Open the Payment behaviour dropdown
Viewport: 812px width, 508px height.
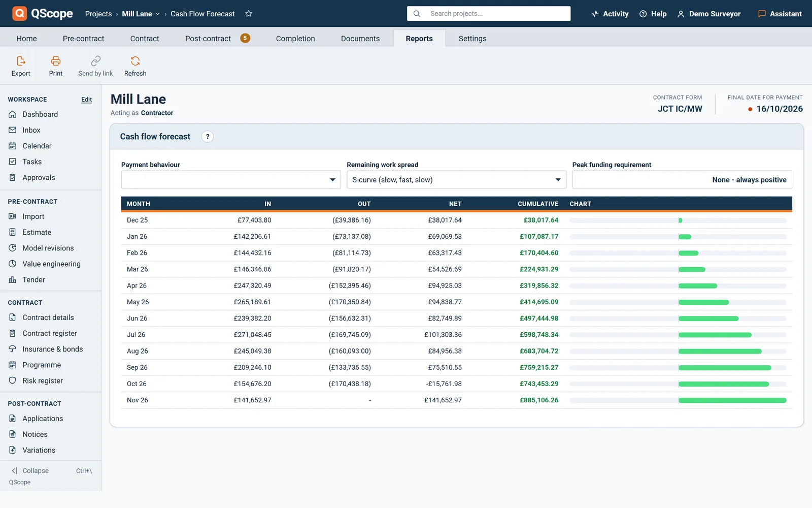pos(231,179)
